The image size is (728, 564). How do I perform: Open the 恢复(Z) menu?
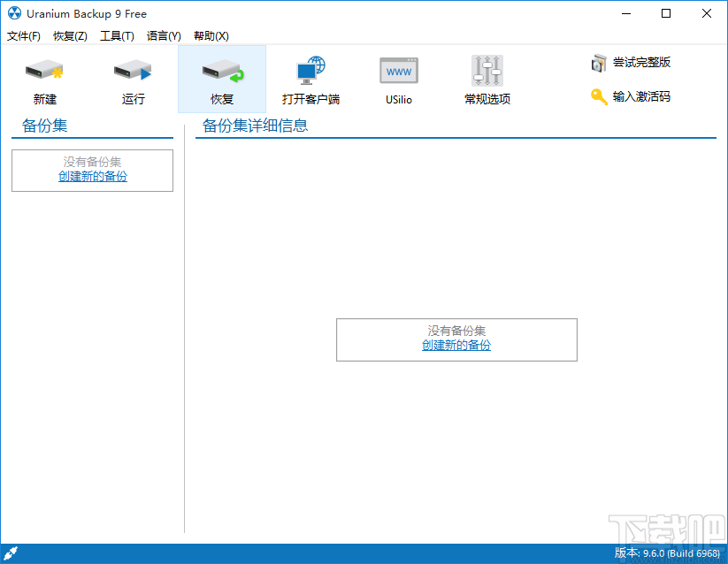(x=69, y=36)
